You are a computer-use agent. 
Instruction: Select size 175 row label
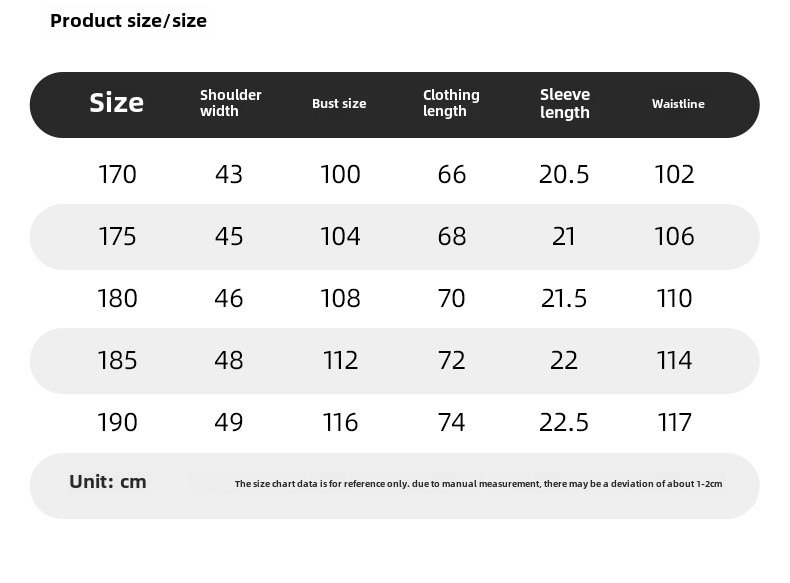pos(117,237)
